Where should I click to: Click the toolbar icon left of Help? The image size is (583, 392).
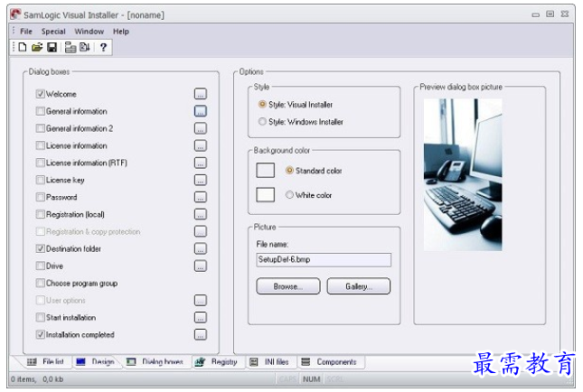pyautogui.click(x=85, y=47)
